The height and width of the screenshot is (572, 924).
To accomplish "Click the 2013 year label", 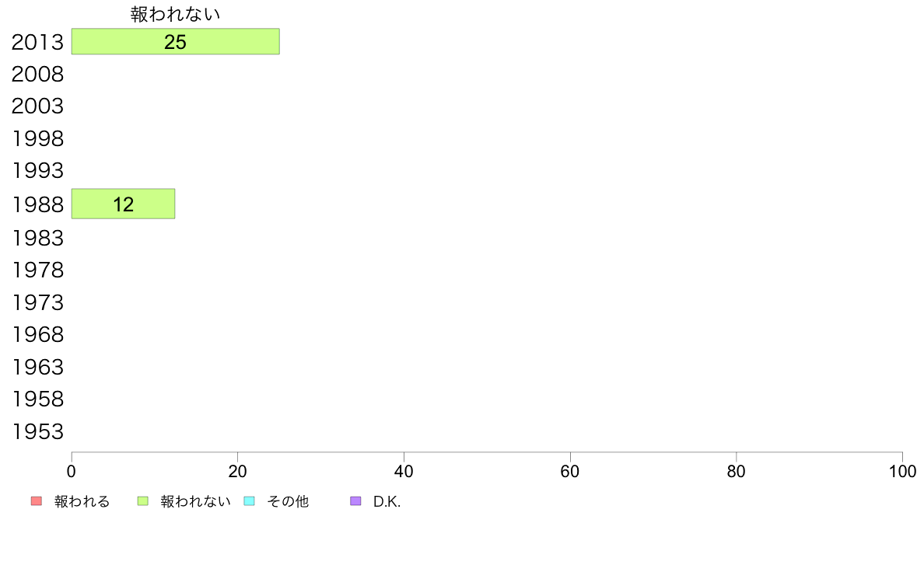I will [37, 43].
